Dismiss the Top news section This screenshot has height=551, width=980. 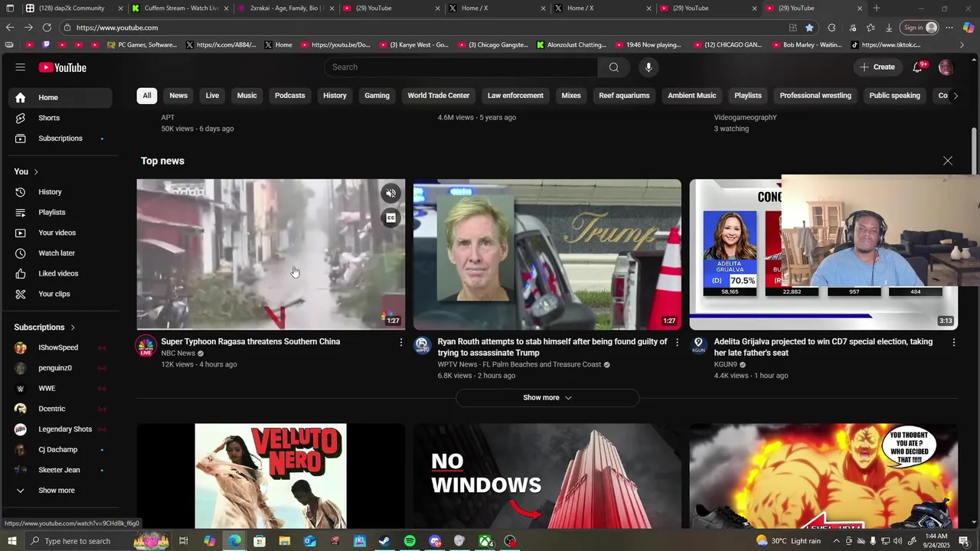tap(948, 161)
